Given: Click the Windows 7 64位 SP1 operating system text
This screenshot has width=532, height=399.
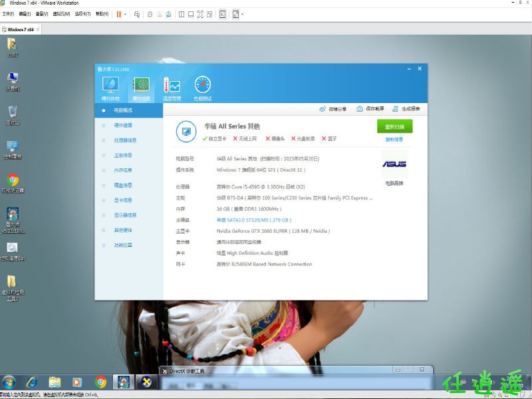Looking at the screenshot, I should pyautogui.click(x=261, y=170).
